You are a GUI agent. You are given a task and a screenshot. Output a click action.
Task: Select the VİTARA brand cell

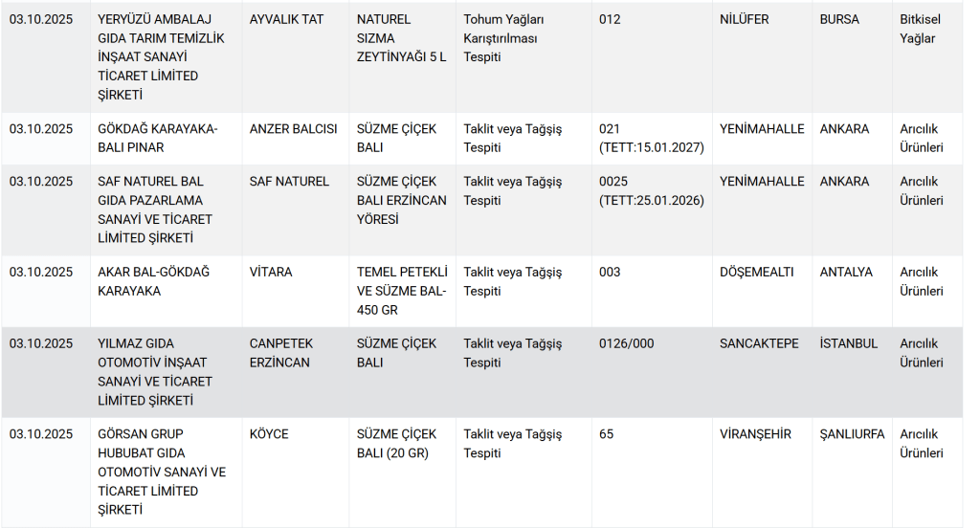[x=271, y=272]
